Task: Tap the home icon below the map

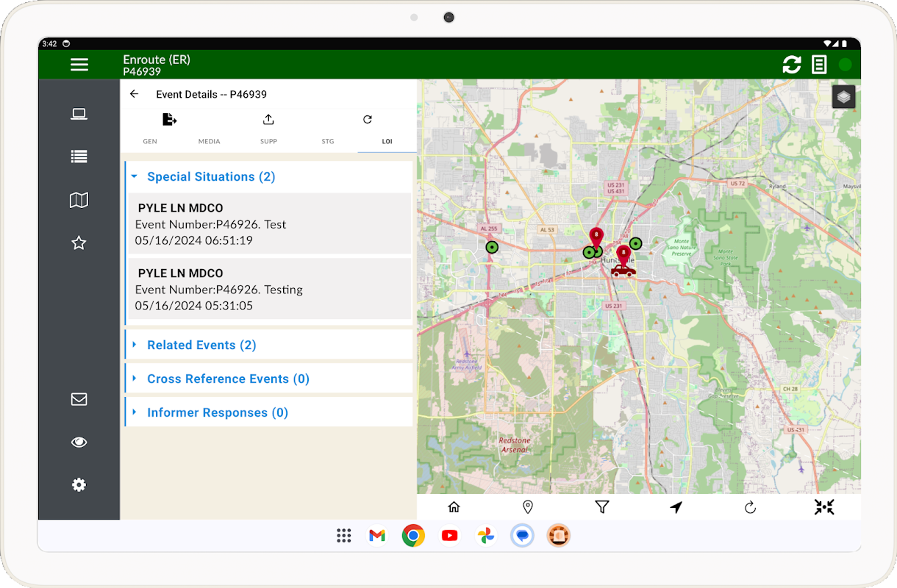Action: point(454,507)
